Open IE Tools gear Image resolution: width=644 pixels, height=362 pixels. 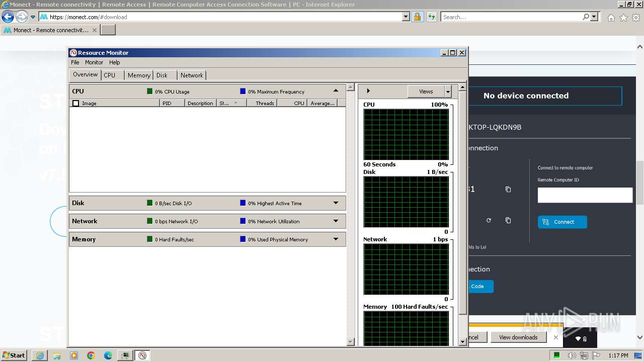pyautogui.click(x=636, y=18)
